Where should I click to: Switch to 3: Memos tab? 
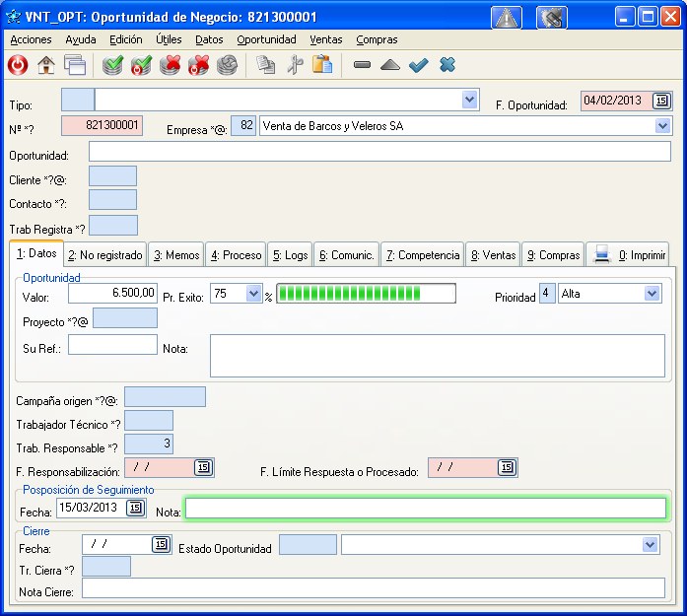click(176, 255)
